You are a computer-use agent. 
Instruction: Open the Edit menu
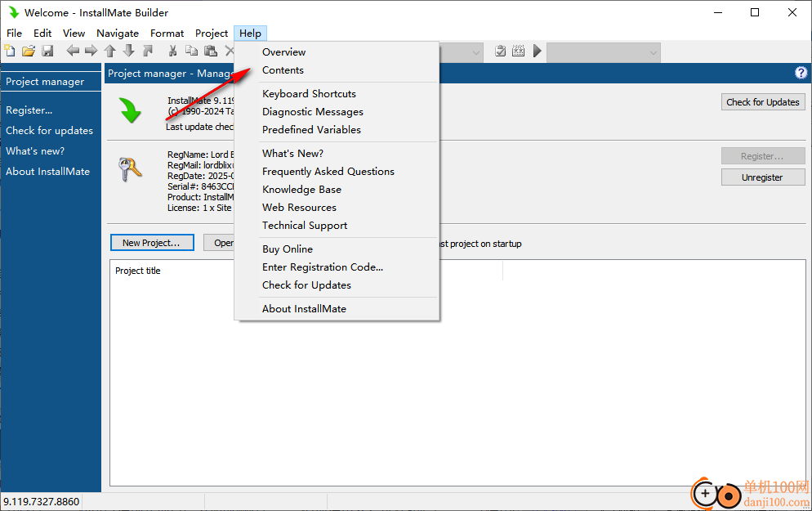[42, 34]
